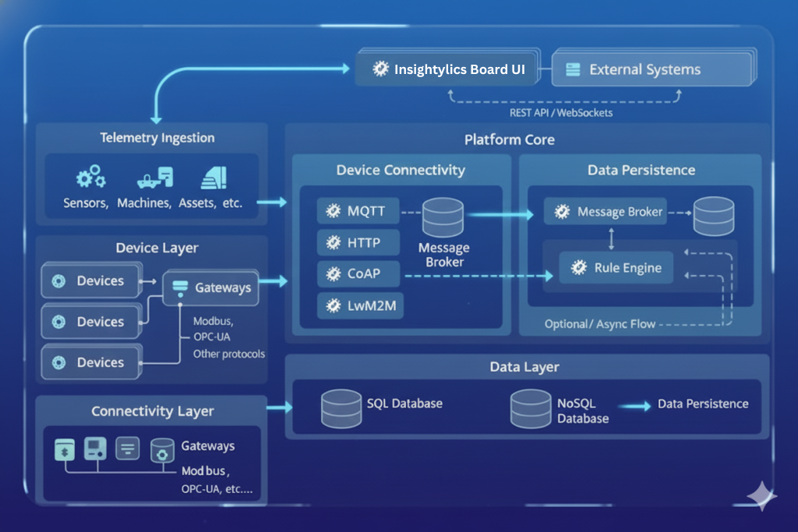
Task: Click the External Systems server icon
Action: point(573,70)
